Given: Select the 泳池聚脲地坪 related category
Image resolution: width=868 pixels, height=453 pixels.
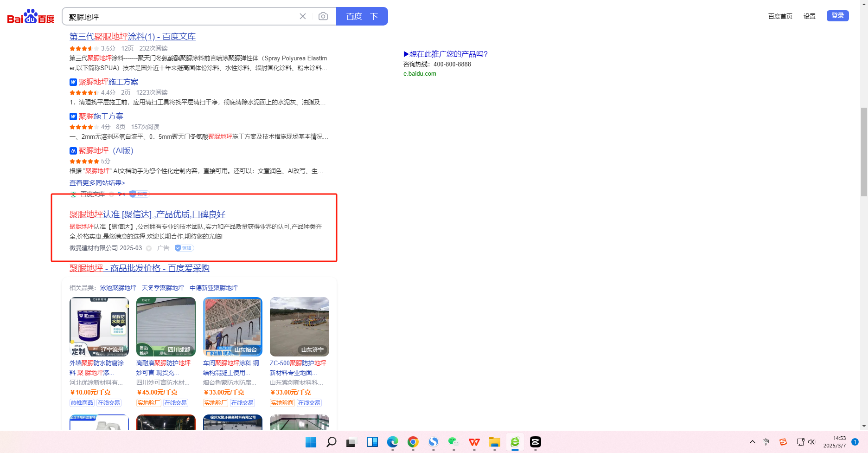Looking at the screenshot, I should click(118, 288).
